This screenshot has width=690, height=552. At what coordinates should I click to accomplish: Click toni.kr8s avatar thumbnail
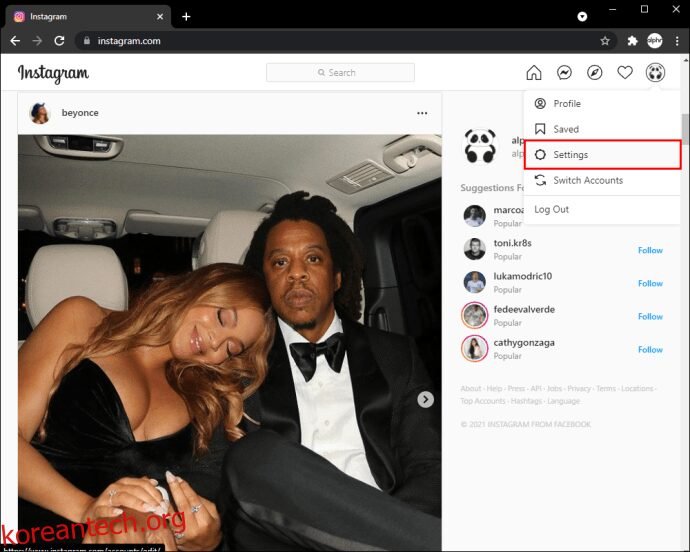[474, 249]
